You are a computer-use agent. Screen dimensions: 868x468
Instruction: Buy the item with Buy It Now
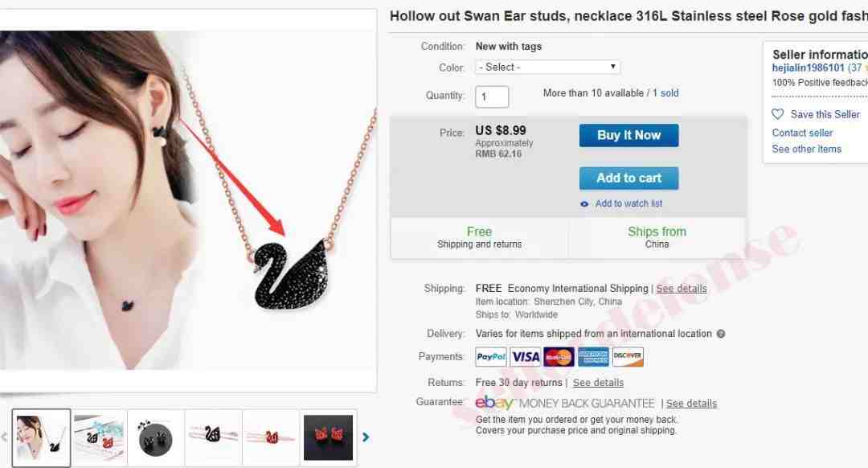(x=628, y=135)
